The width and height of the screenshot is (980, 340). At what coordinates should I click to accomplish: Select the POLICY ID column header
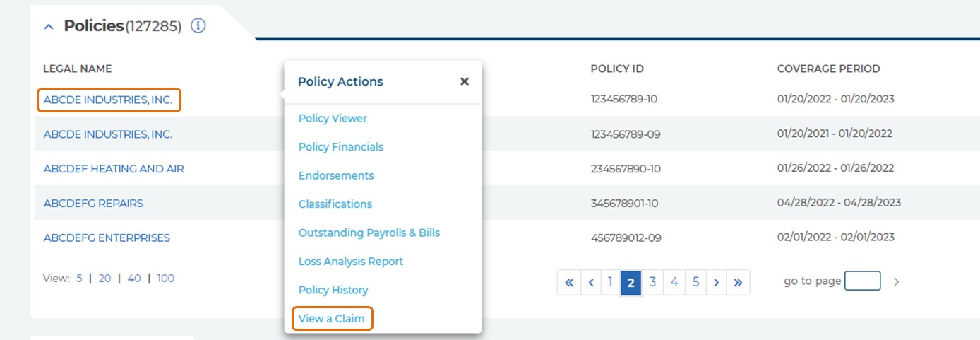pyautogui.click(x=617, y=69)
